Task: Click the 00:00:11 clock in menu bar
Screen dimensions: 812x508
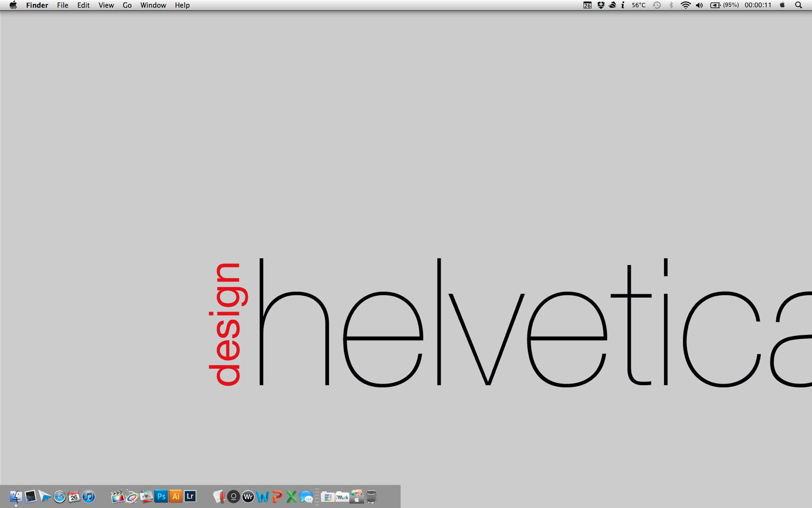Action: [758, 5]
